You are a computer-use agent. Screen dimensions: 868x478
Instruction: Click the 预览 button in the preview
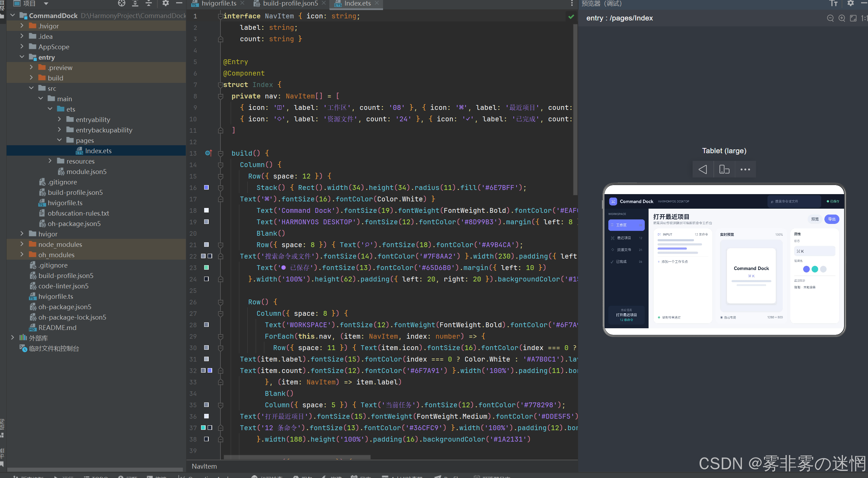tap(815, 219)
